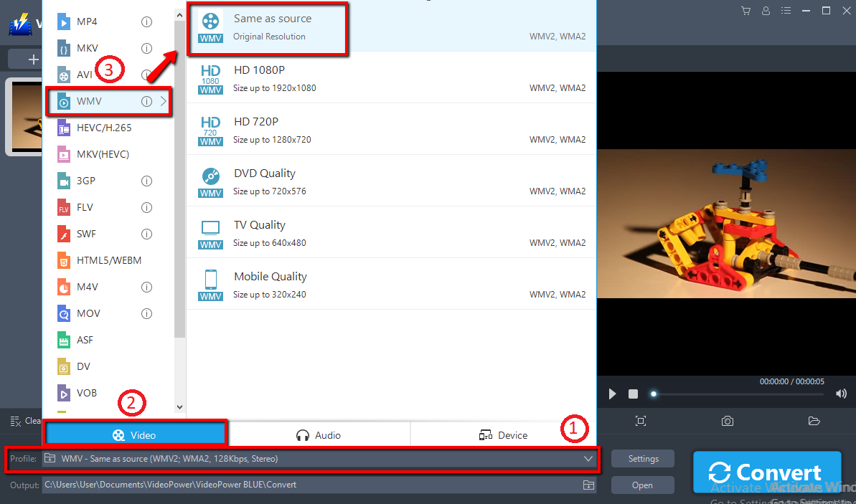Switch to the Audio tab
Viewport: 856px width, 504px height.
coord(319,435)
